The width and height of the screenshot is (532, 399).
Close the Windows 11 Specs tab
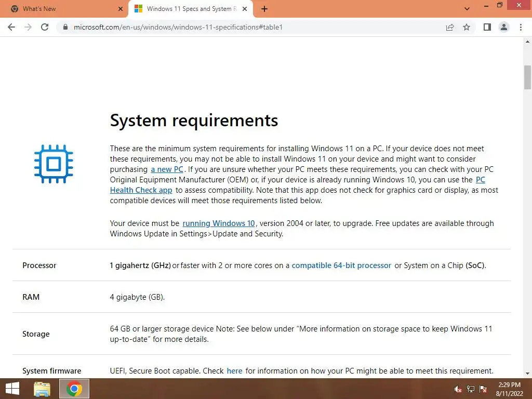(245, 9)
